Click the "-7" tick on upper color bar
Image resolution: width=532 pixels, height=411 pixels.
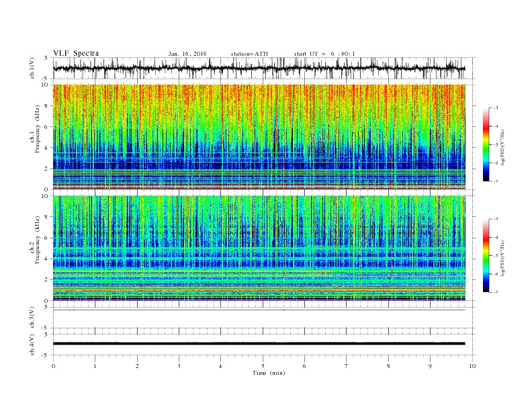coord(496,181)
